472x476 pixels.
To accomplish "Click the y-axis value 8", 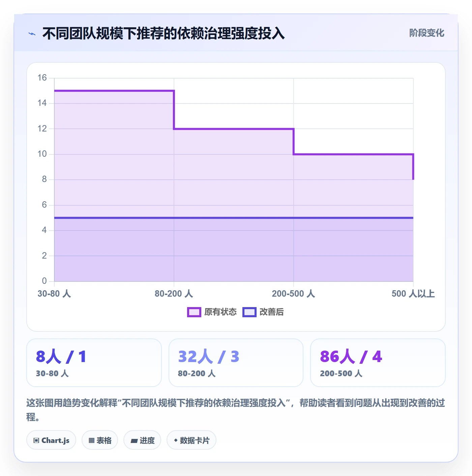I will [x=44, y=179].
